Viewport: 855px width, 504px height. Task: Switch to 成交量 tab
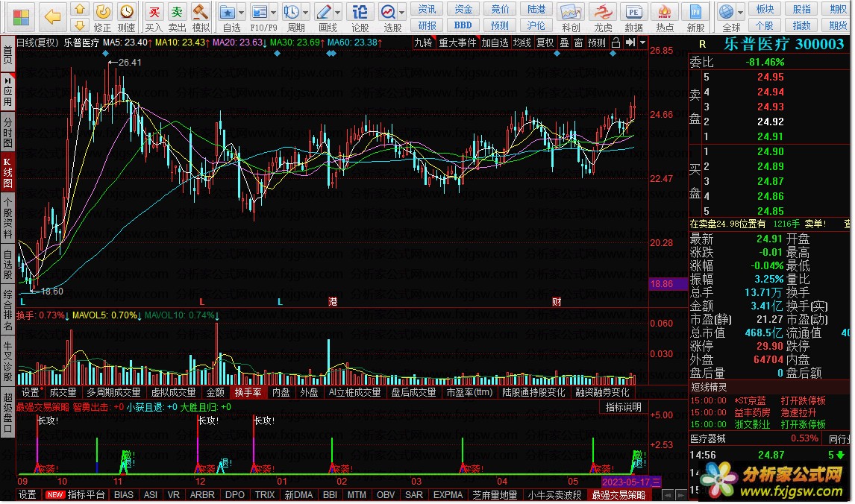tap(63, 392)
